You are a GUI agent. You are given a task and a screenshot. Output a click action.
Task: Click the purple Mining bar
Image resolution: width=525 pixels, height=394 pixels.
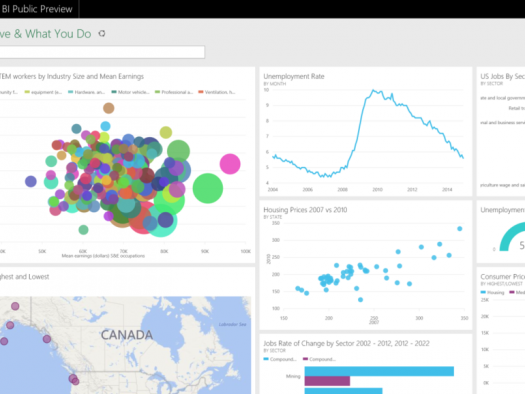pos(327,381)
